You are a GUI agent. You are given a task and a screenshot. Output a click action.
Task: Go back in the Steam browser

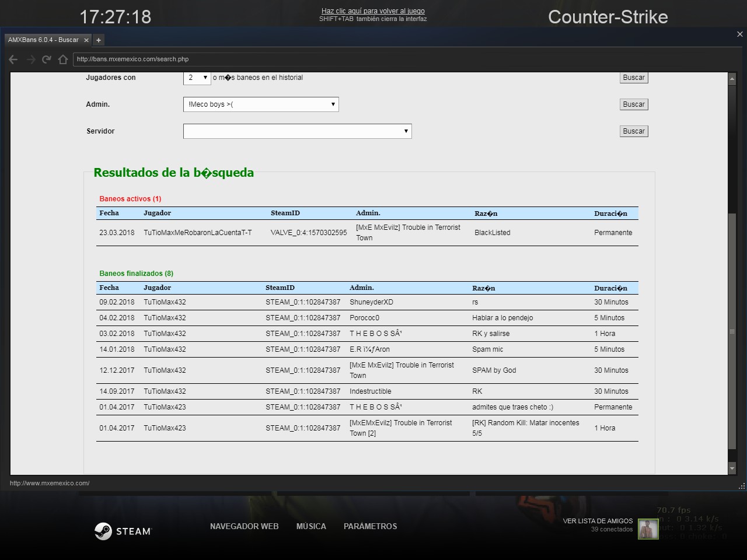pos(13,59)
